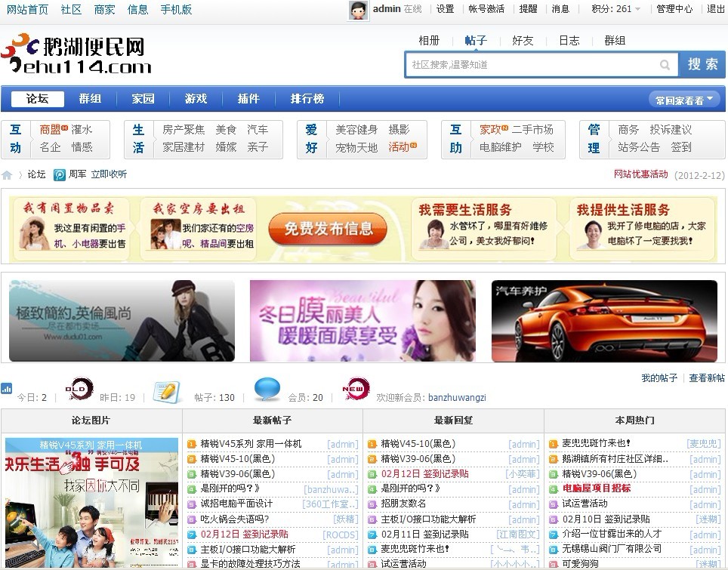This screenshot has height=570, width=728.
Task: Click the 论坛图片 slideshow image
Action: pyautogui.click(x=91, y=503)
